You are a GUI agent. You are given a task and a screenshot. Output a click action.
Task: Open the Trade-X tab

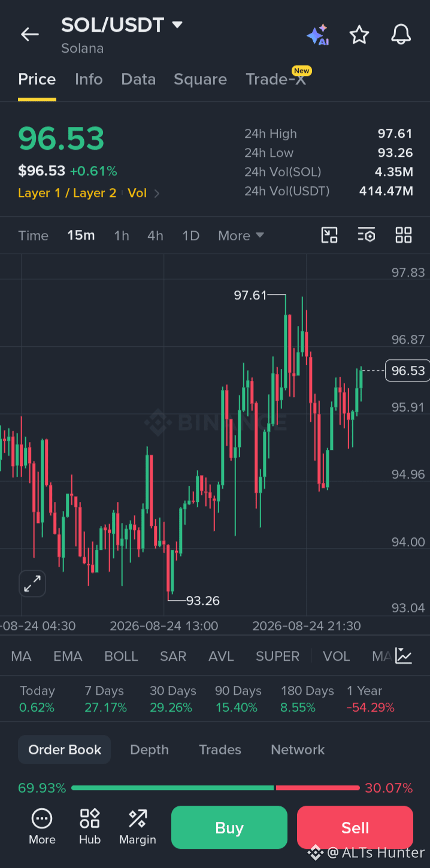(276, 80)
